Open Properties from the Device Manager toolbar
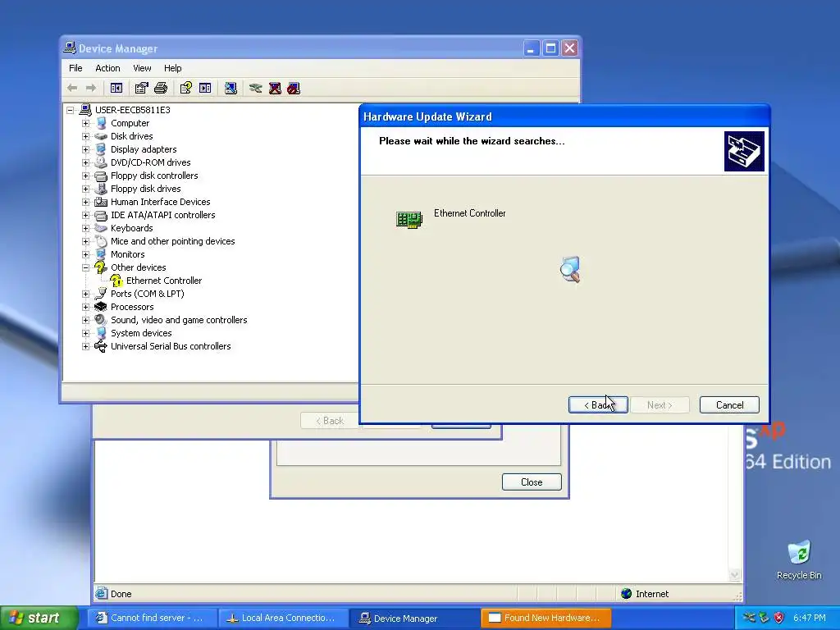This screenshot has height=630, width=840. (x=141, y=88)
